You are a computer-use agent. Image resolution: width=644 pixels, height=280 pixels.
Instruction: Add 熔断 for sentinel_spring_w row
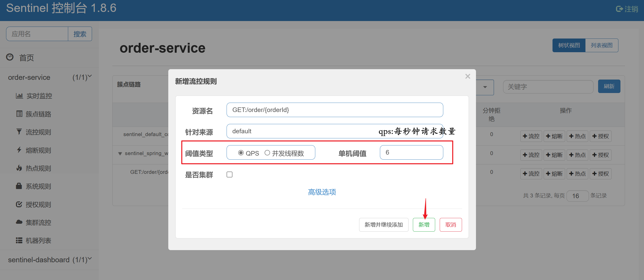(554, 155)
